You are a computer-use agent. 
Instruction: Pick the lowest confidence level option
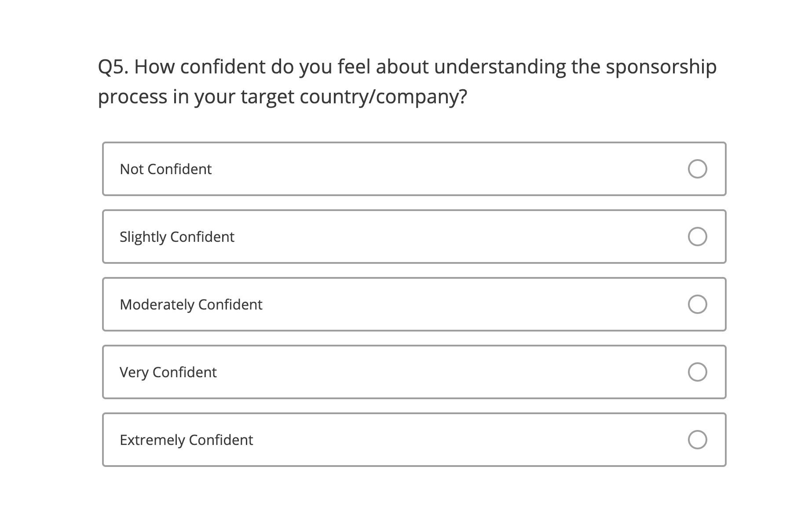[414, 169]
